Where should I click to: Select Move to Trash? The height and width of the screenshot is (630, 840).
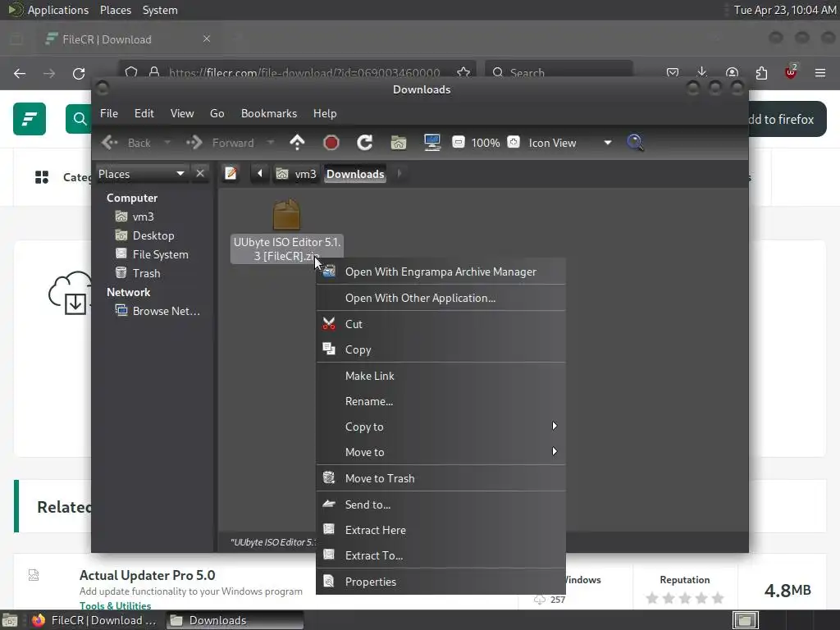coord(441,478)
